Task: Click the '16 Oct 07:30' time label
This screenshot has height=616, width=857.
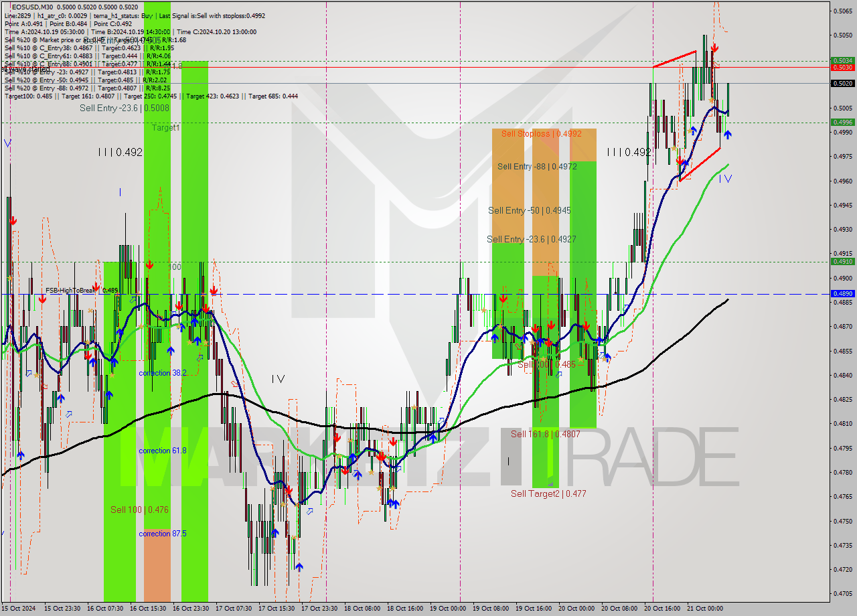Action: tap(106, 609)
